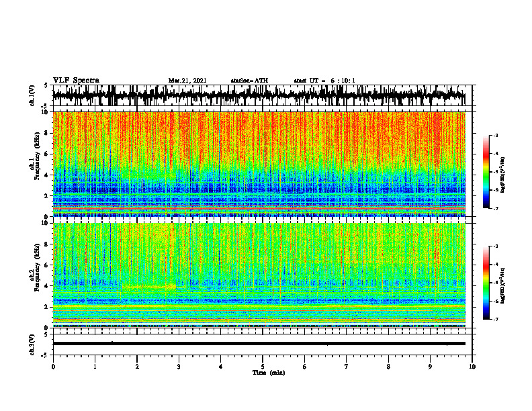Click the ch.2 spectrogram panel

tap(259, 275)
